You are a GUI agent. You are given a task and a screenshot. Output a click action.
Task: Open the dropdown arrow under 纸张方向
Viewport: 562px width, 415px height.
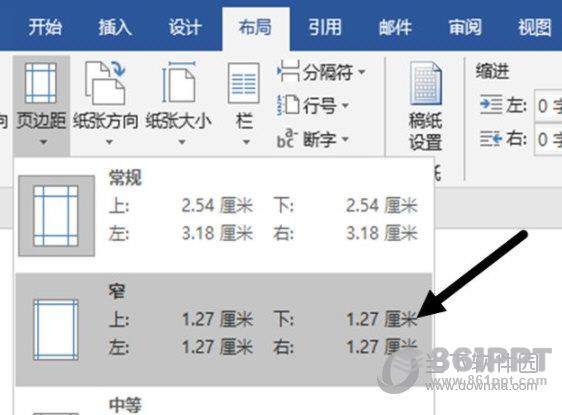(x=109, y=142)
